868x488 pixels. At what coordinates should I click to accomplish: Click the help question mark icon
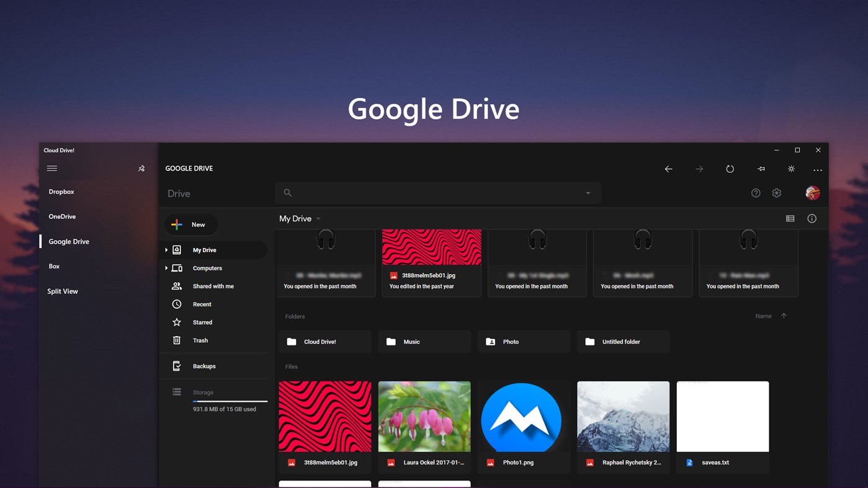755,193
